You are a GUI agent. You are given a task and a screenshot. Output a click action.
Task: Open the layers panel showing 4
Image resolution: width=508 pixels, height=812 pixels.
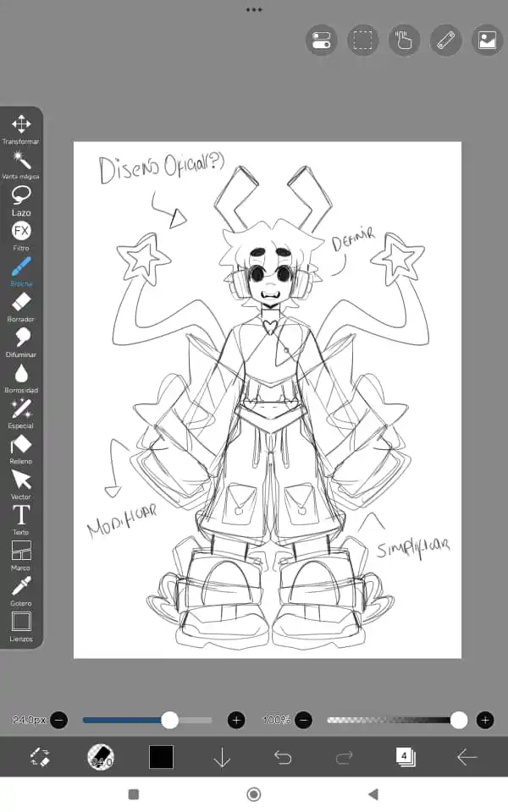(405, 757)
